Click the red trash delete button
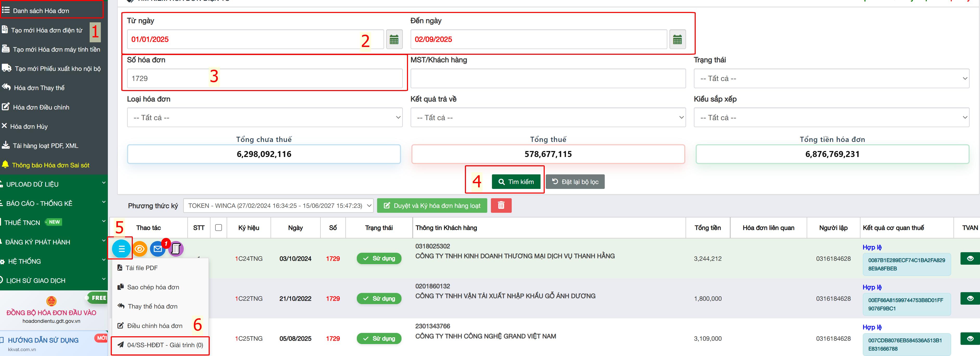The width and height of the screenshot is (980, 356). coord(501,206)
